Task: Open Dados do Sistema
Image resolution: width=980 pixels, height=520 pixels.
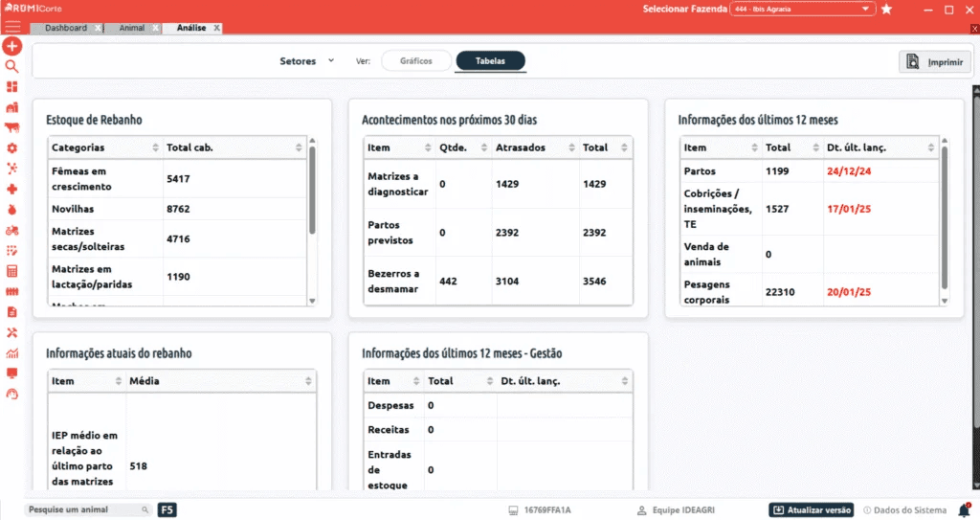Action: pos(905,510)
